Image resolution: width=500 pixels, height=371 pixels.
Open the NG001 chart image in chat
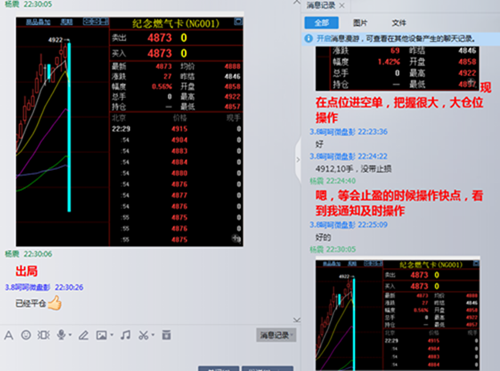coord(130,132)
